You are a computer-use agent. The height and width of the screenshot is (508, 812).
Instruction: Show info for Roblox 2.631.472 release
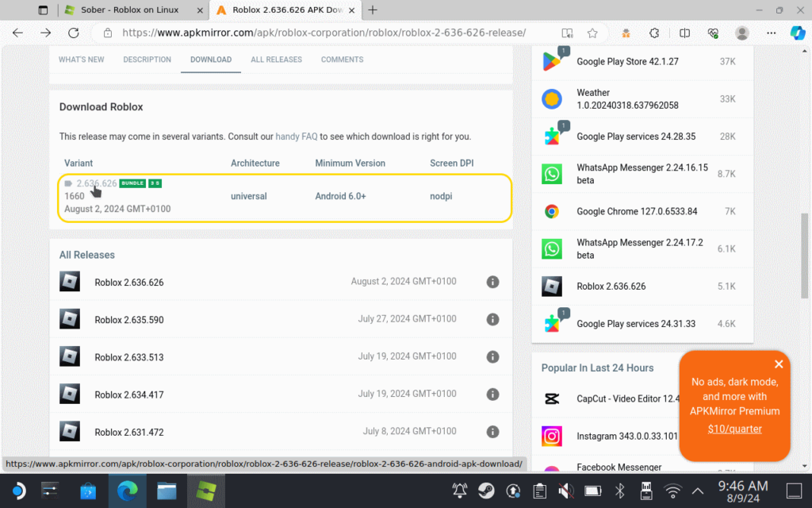pyautogui.click(x=492, y=431)
